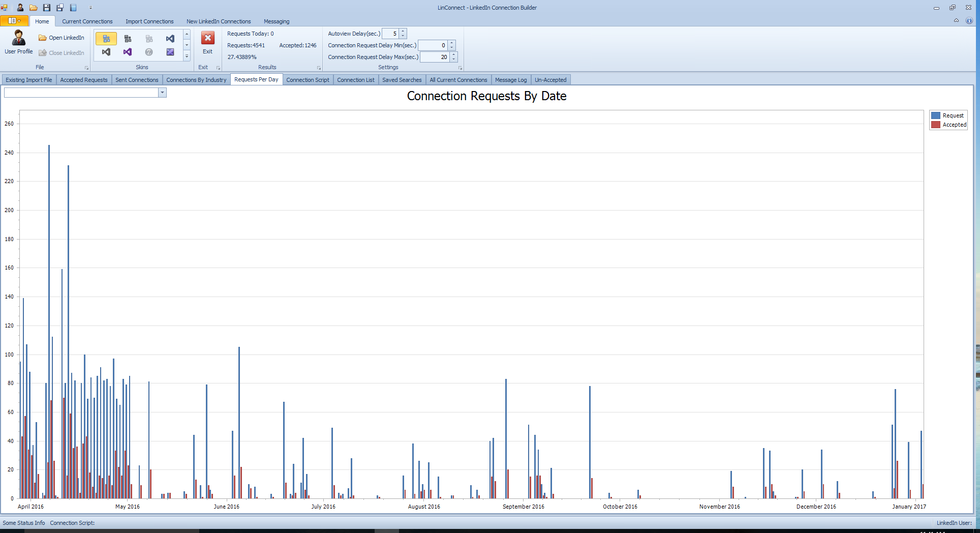980x533 pixels.
Task: Select the Home ribbon tab
Action: pyautogui.click(x=42, y=21)
